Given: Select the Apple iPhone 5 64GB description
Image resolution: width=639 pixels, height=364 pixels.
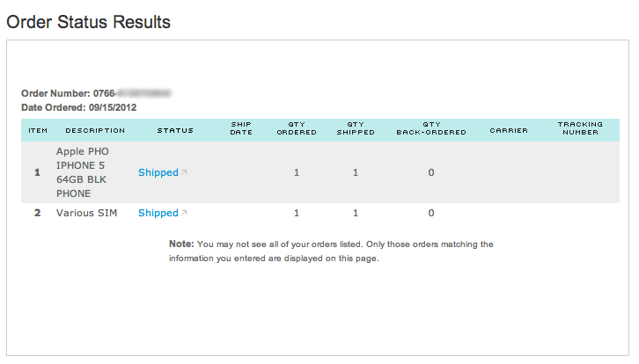Looking at the screenshot, I should click(83, 172).
